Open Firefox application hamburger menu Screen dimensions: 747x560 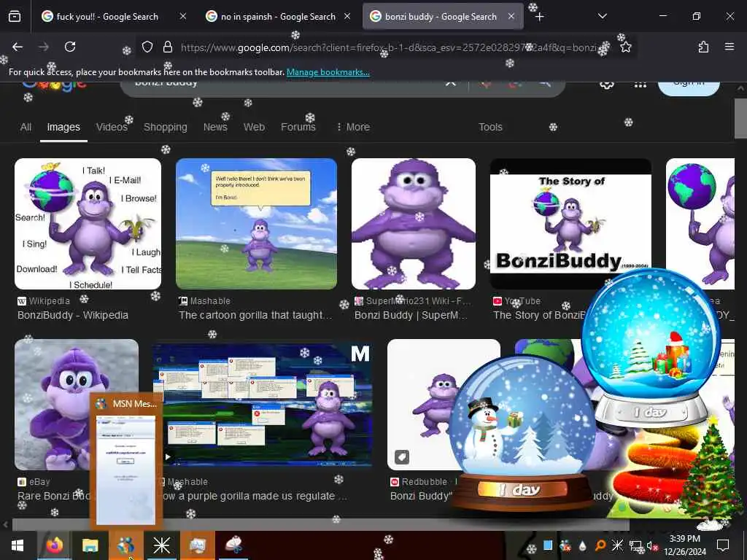coord(729,47)
